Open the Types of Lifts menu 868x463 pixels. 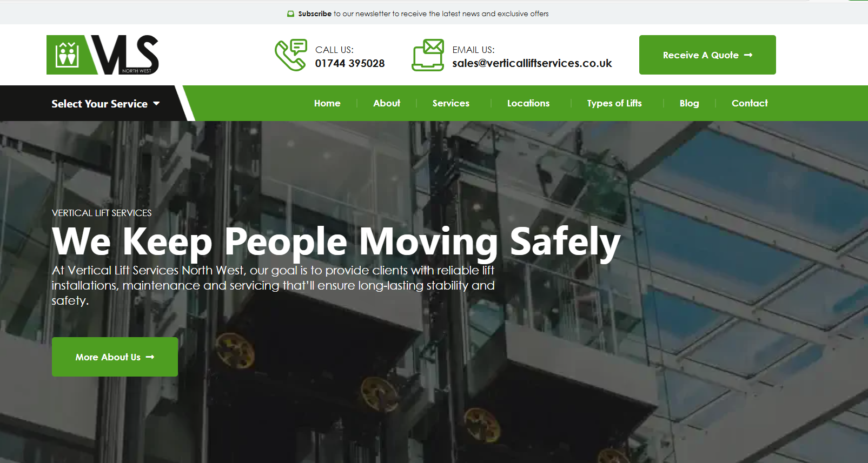[614, 103]
